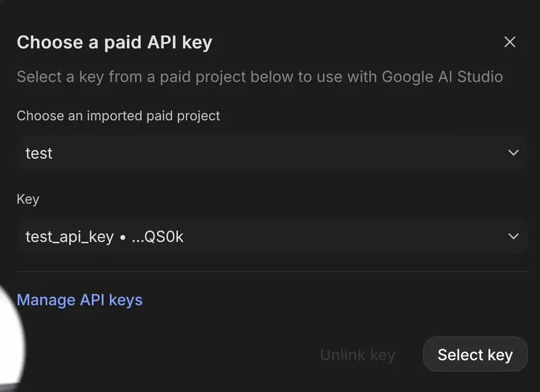Open Manage API keys page
The height and width of the screenshot is (392, 540).
[79, 300]
